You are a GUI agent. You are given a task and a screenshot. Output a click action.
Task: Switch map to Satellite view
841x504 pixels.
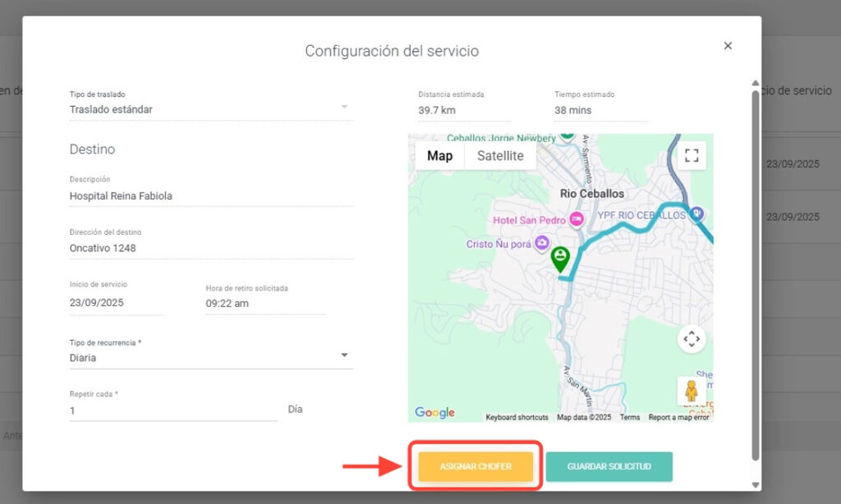tap(500, 156)
